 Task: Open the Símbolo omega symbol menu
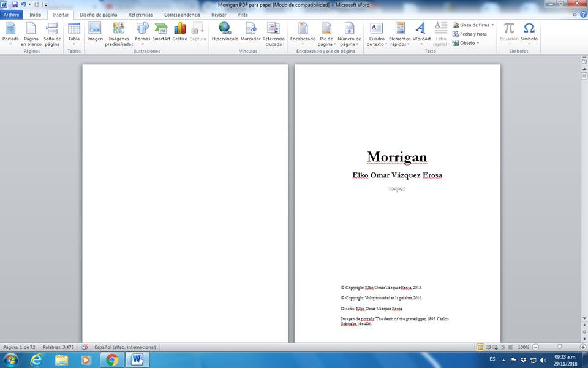[529, 33]
